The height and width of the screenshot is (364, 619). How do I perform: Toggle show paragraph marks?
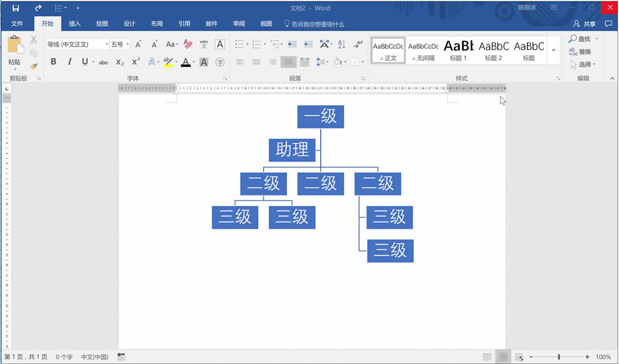tap(358, 44)
